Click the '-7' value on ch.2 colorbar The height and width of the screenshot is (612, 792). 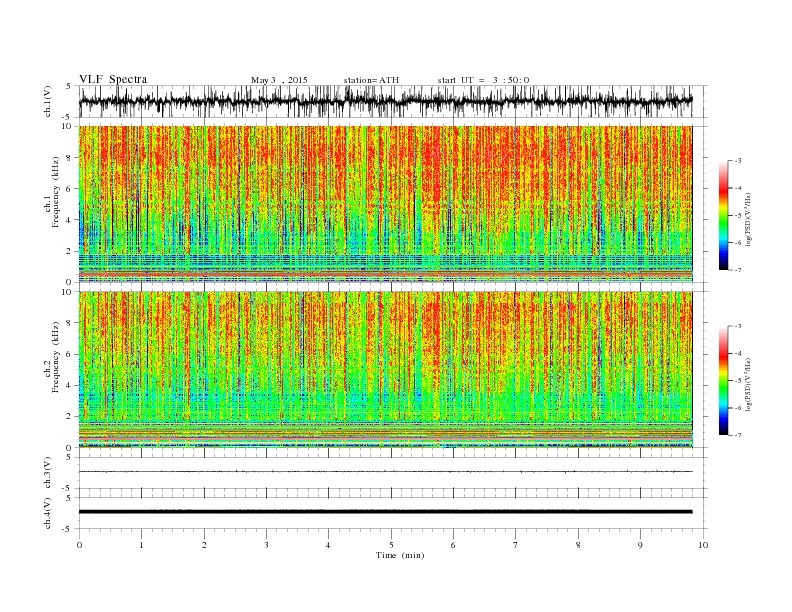[x=738, y=435]
